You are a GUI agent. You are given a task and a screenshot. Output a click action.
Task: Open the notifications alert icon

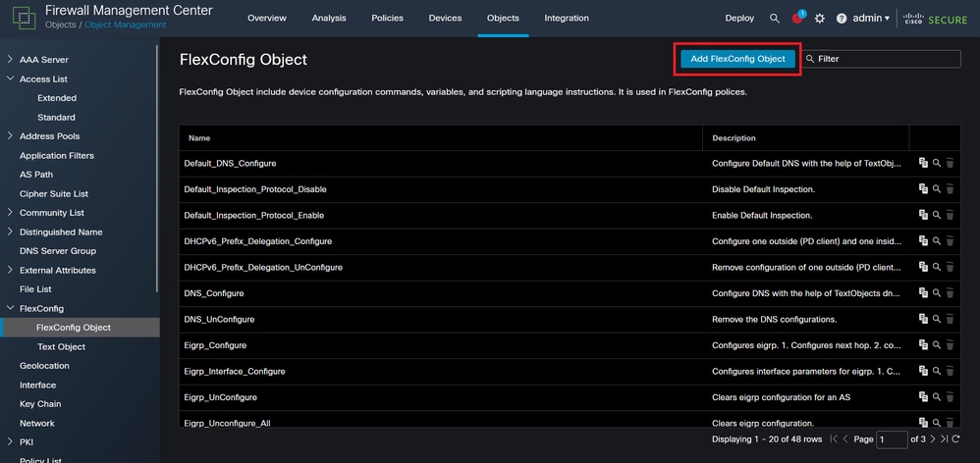(798, 18)
